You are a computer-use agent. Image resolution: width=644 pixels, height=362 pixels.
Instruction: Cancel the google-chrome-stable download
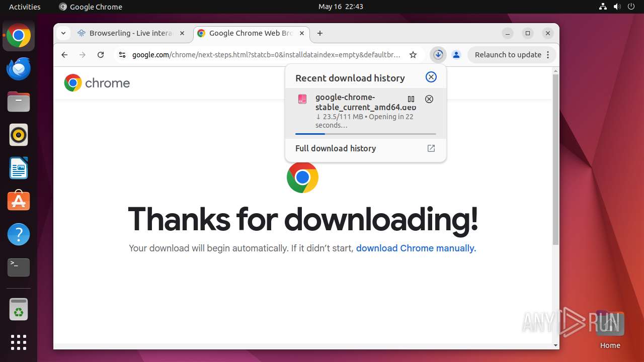click(x=429, y=99)
